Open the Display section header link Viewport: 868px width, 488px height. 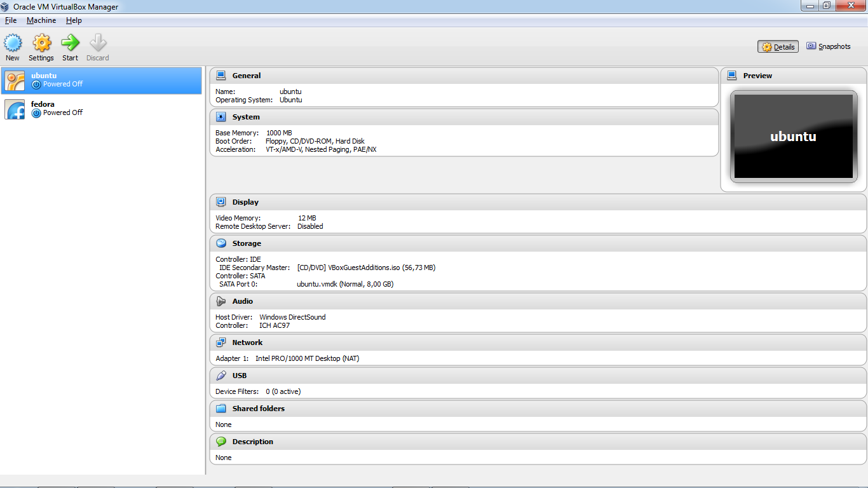pos(245,202)
